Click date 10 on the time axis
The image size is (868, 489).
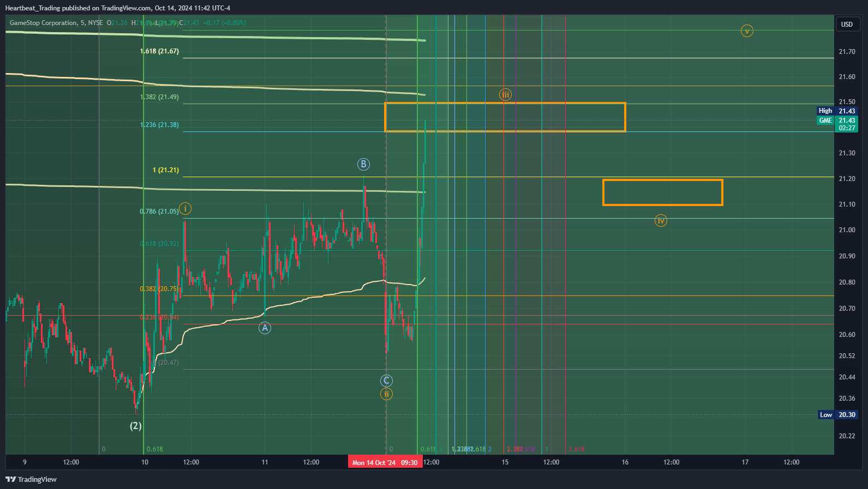click(145, 462)
